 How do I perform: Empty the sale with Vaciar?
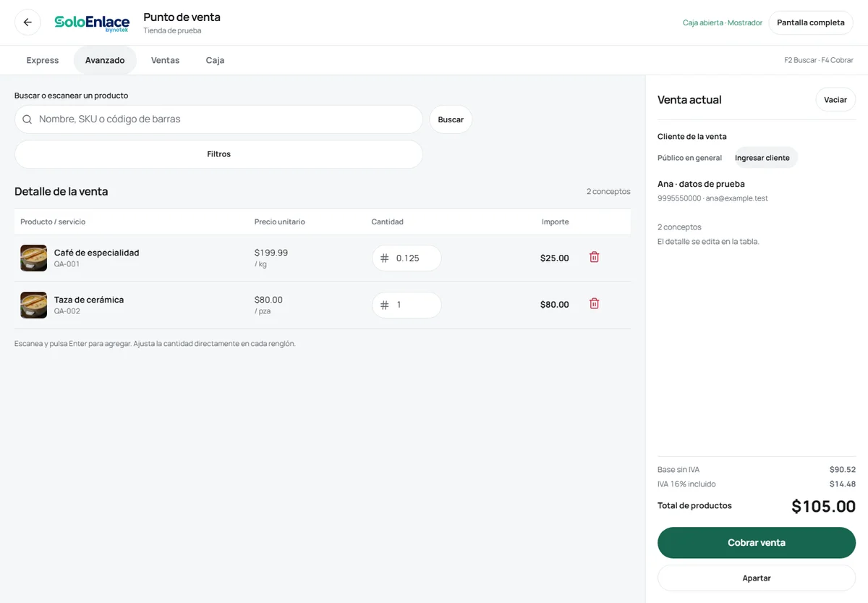click(x=835, y=100)
